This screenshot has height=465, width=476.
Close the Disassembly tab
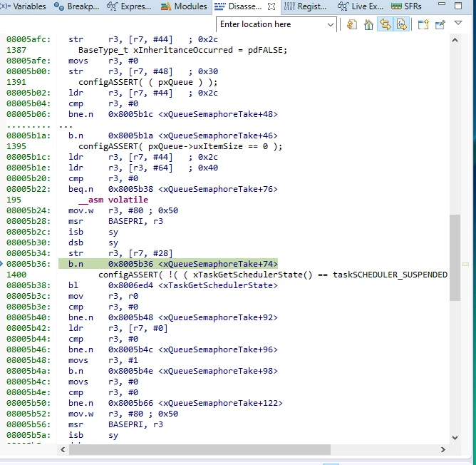click(271, 6)
